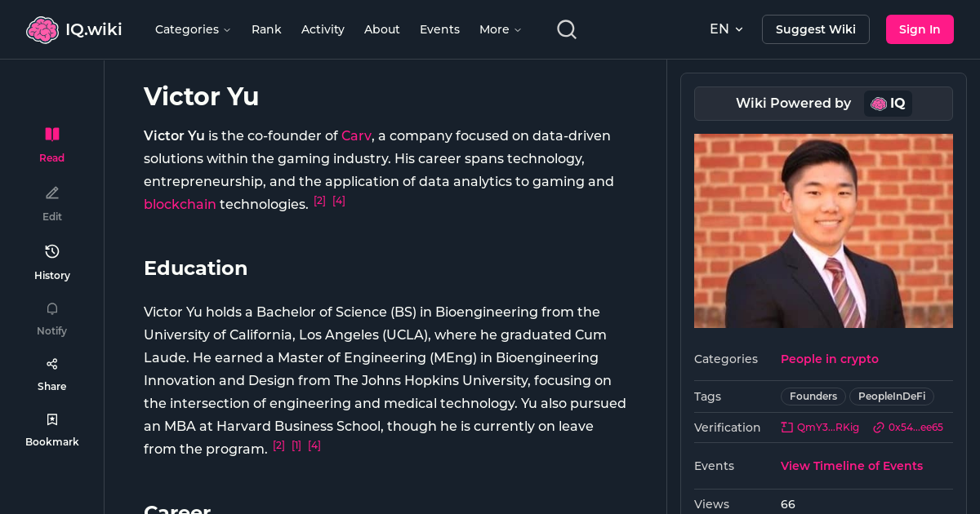This screenshot has width=980, height=514.
Task: Open the Rank page
Action: 266,29
